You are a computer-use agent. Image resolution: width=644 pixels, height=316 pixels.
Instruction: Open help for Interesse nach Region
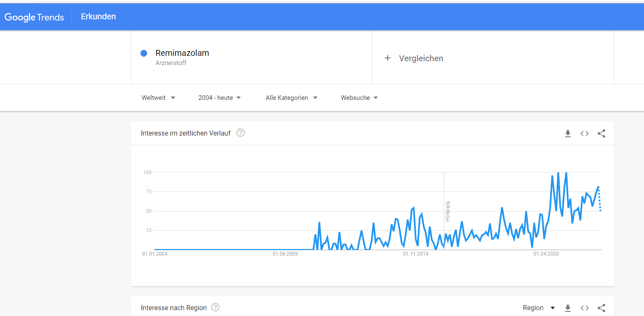click(x=215, y=308)
